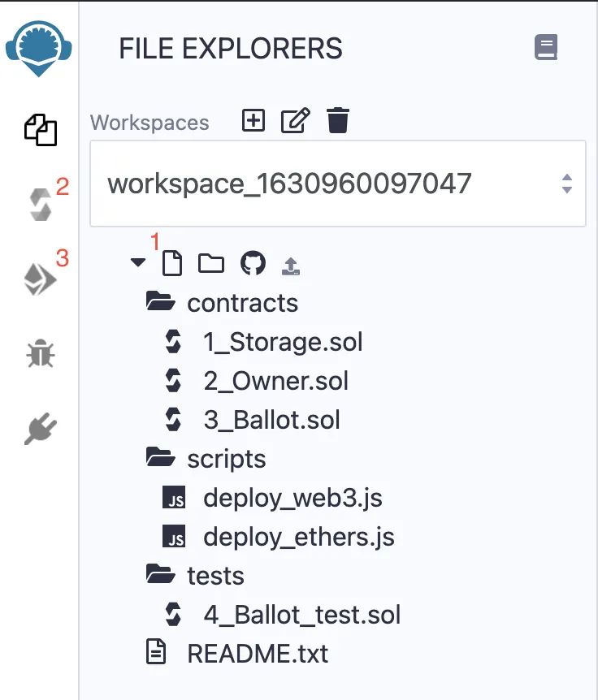Collapse the scripts folder
The image size is (598, 700).
click(x=206, y=459)
